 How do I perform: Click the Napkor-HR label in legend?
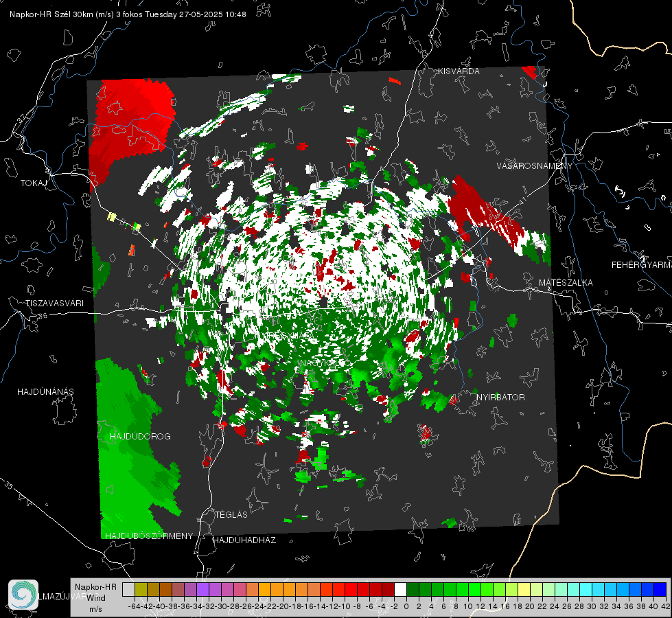[95, 587]
